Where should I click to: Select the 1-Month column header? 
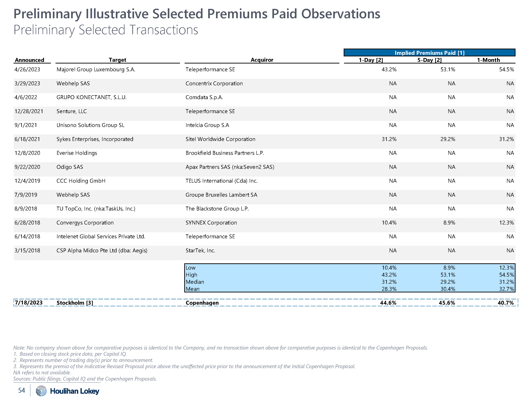coord(488,60)
